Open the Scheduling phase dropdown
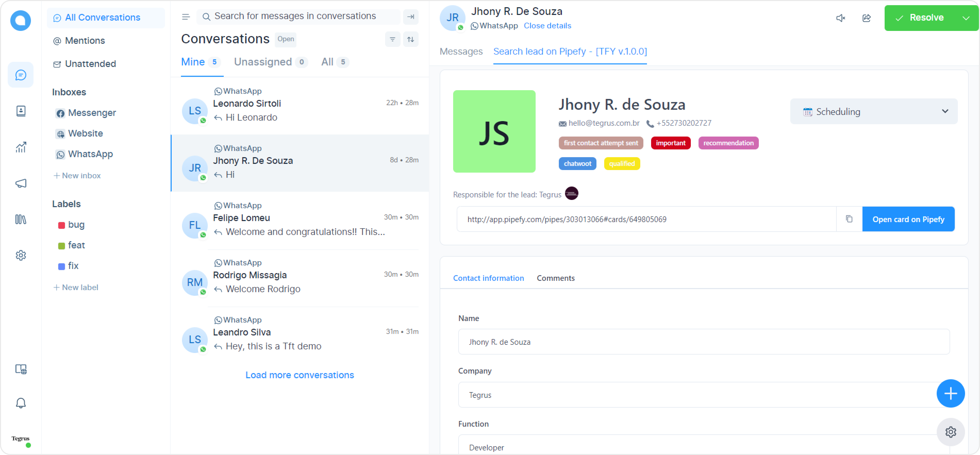The width and height of the screenshot is (980, 455). [x=873, y=111]
